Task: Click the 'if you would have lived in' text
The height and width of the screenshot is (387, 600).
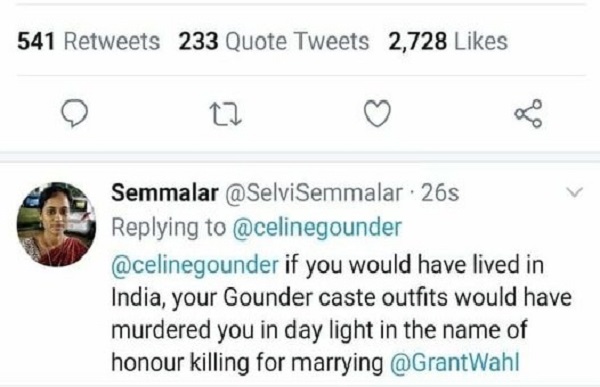Action: click(x=414, y=265)
